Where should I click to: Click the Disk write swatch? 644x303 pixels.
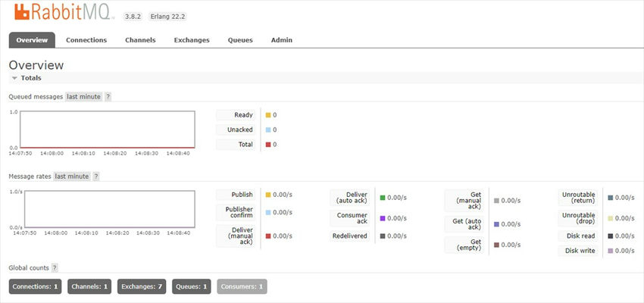[x=611, y=251]
